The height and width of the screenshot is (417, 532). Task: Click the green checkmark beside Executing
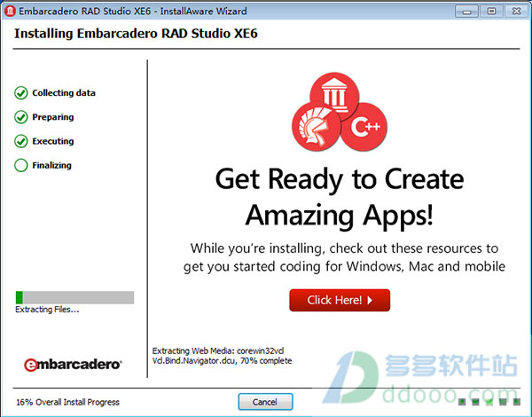point(21,141)
